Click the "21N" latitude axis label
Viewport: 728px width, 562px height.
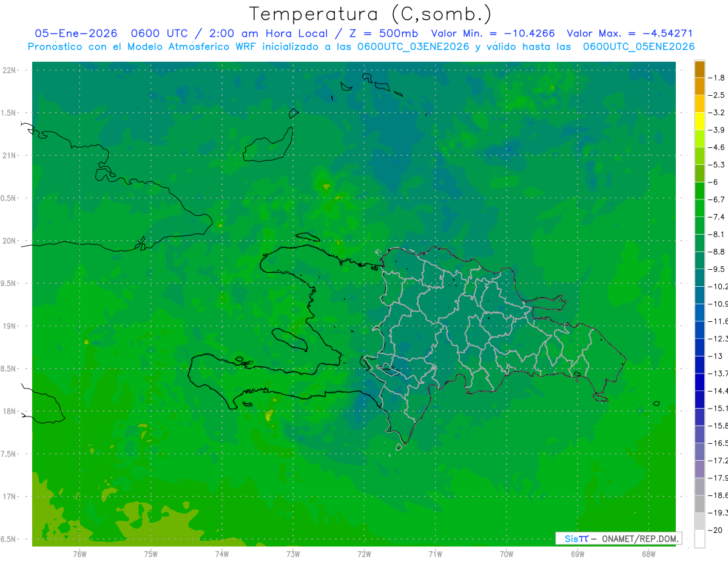[x=10, y=156]
